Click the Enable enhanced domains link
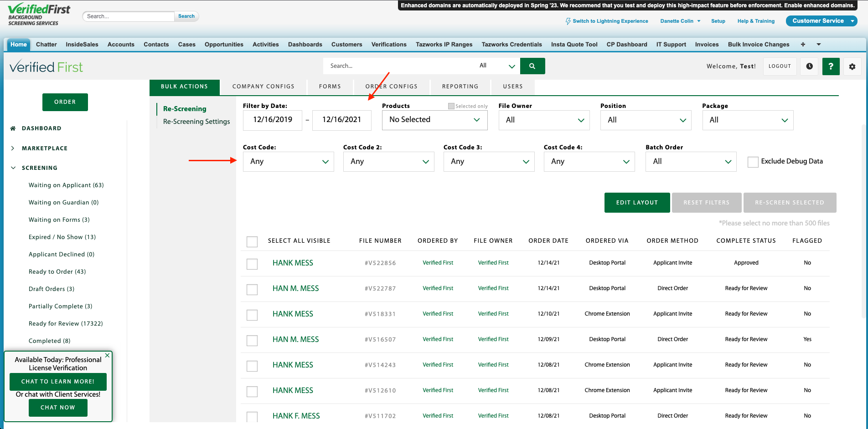868x429 pixels. (x=819, y=5)
